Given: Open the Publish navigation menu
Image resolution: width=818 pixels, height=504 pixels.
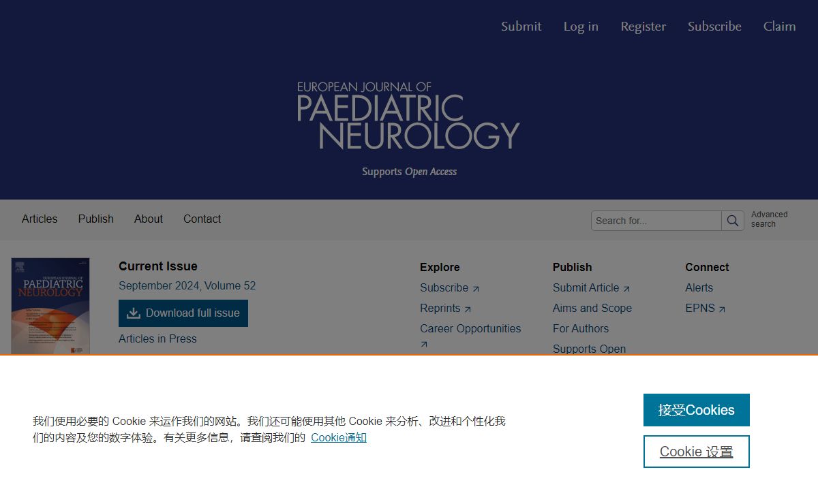Looking at the screenshot, I should 95,219.
